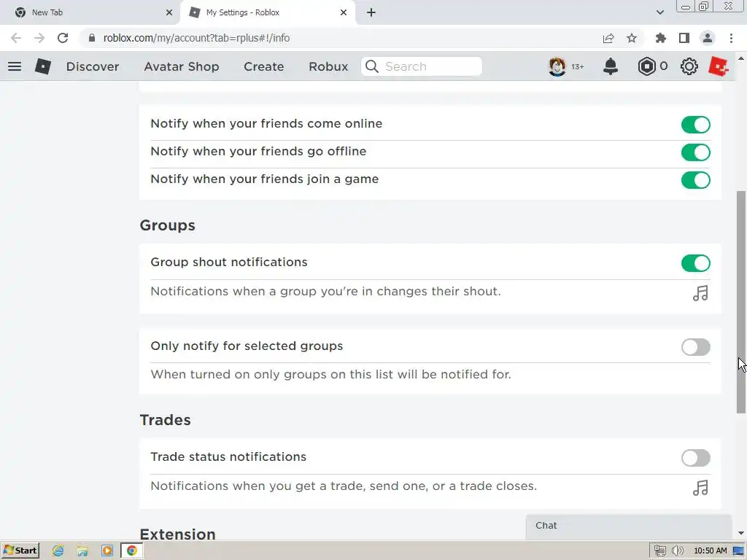Image resolution: width=747 pixels, height=560 pixels.
Task: Close the My Settings - Roblox tab
Action: (344, 12)
